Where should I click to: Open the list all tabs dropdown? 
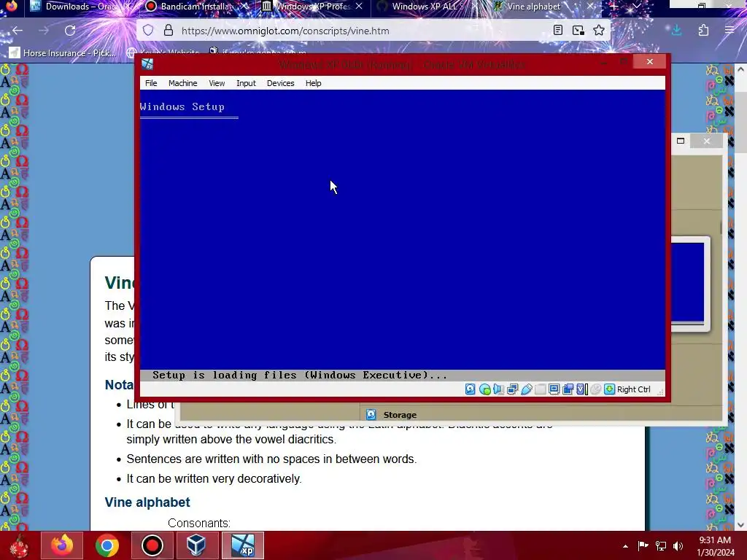(x=636, y=6)
